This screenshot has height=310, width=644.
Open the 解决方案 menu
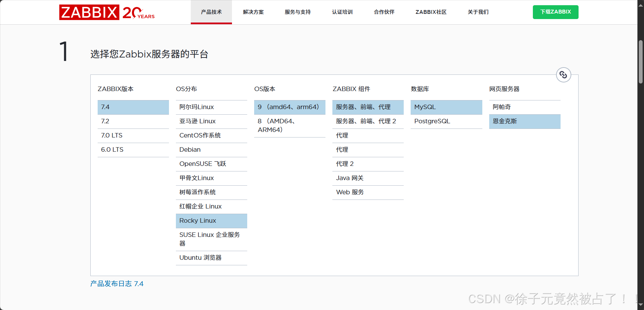click(253, 12)
